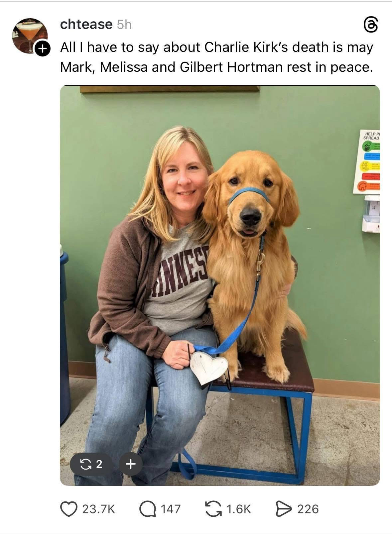This screenshot has height=539, width=392.
Task: Open replies with the comment bubble icon
Action: [148, 509]
